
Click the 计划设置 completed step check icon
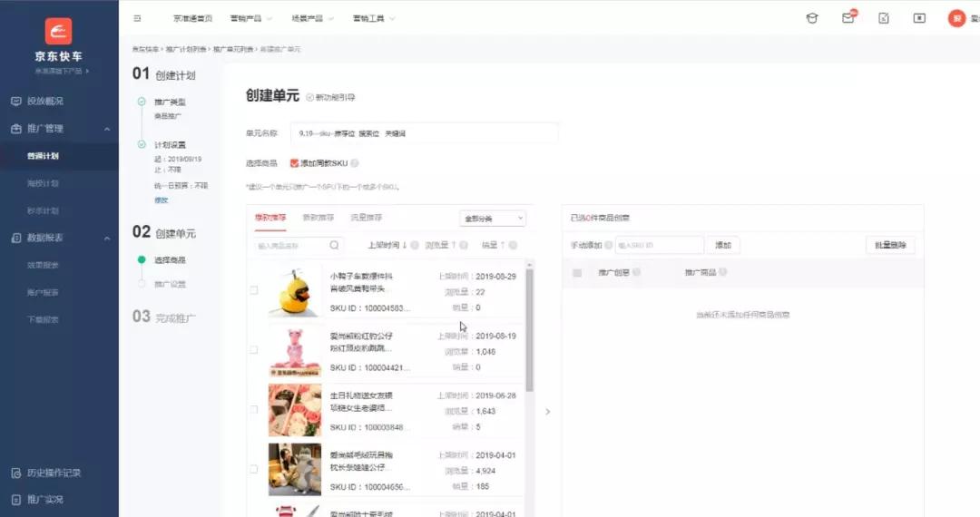[142, 145]
